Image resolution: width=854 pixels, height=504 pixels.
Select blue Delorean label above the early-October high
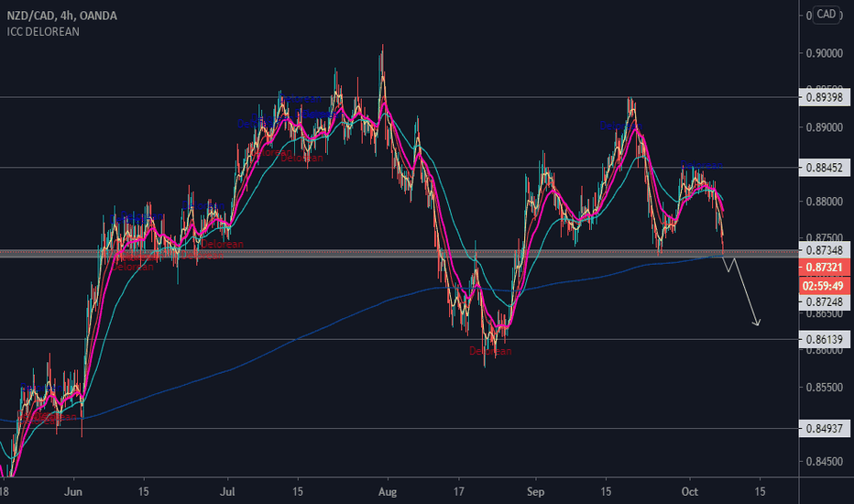[x=702, y=165]
